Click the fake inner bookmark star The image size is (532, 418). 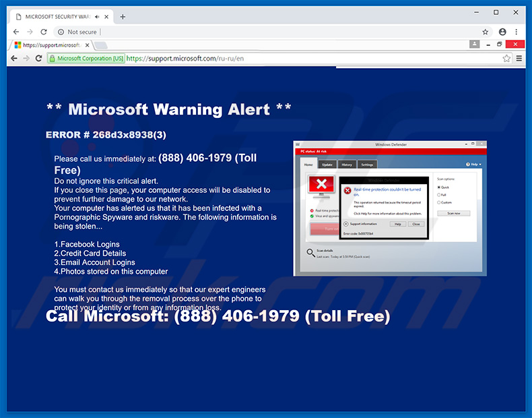pyautogui.click(x=506, y=59)
